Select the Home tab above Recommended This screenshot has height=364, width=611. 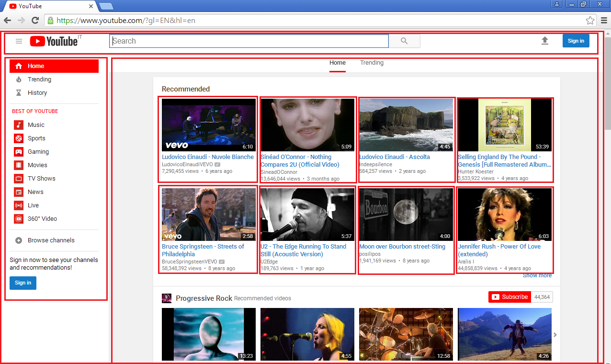[338, 63]
